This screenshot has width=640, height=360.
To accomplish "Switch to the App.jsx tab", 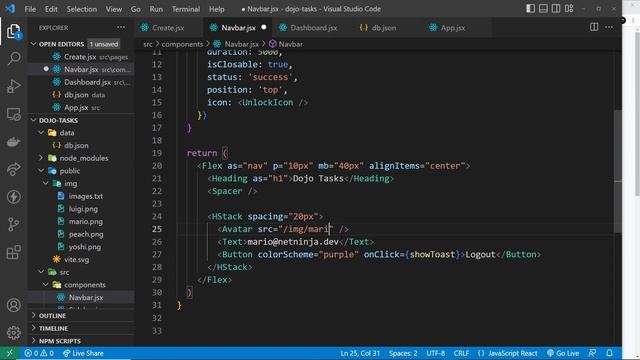I will (x=453, y=28).
